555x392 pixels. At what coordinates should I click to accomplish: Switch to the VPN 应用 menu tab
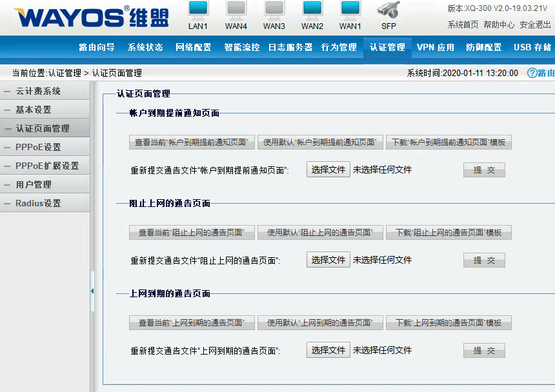click(436, 47)
